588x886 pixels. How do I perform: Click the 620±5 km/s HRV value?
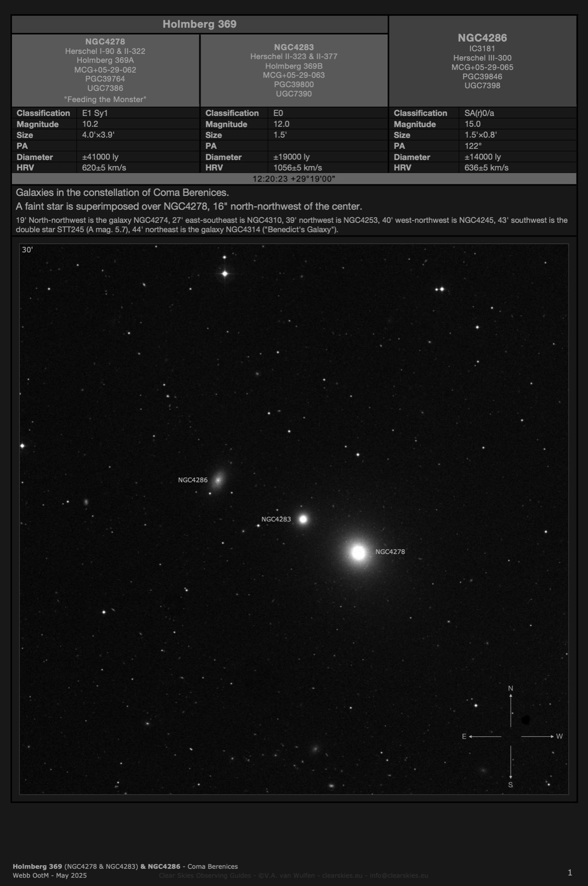(x=104, y=167)
